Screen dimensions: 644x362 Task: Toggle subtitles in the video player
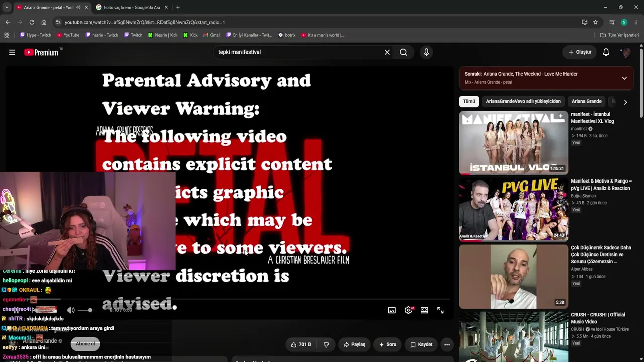tap(392, 310)
